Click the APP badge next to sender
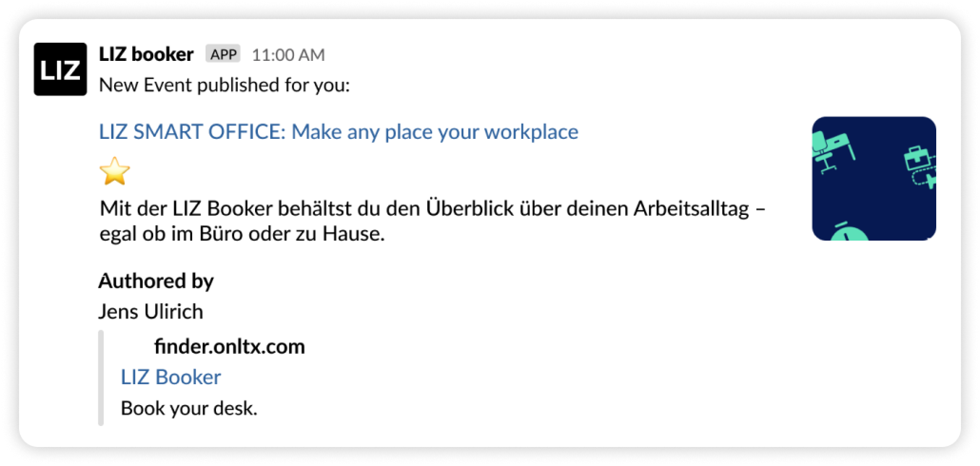Image resolution: width=980 pixels, height=466 pixels. point(223,54)
